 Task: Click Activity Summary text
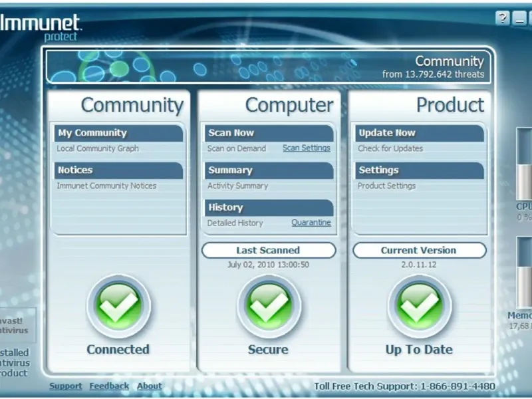pyautogui.click(x=237, y=186)
